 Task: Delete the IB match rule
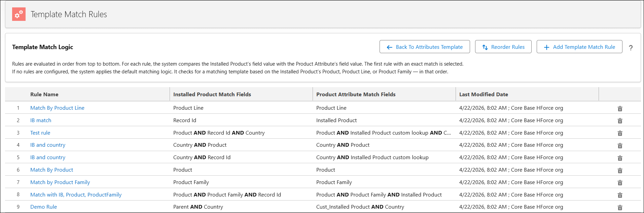(620, 121)
